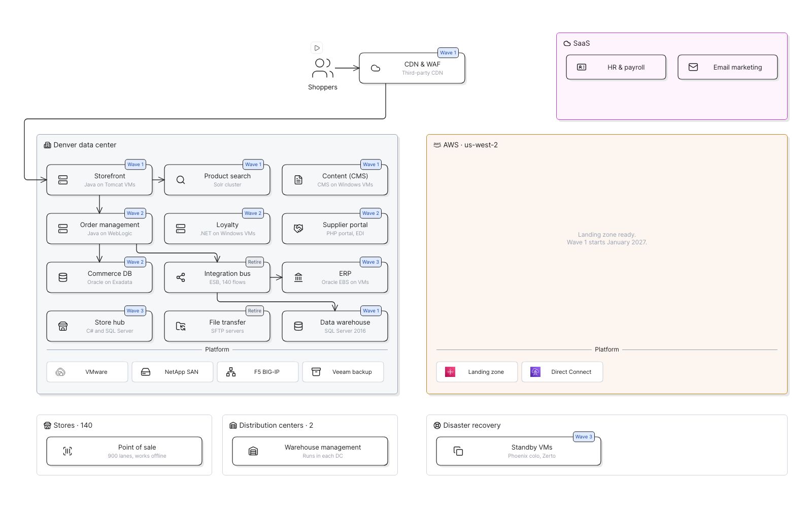This screenshot has height=508, width=812.
Task: Click the Distribution centers · 2 title
Action: [276, 425]
